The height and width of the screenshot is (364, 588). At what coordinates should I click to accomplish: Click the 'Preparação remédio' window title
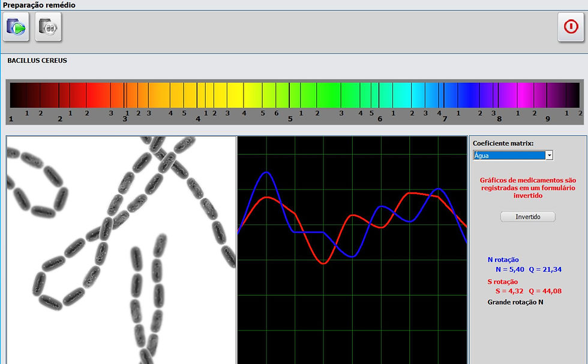point(39,5)
